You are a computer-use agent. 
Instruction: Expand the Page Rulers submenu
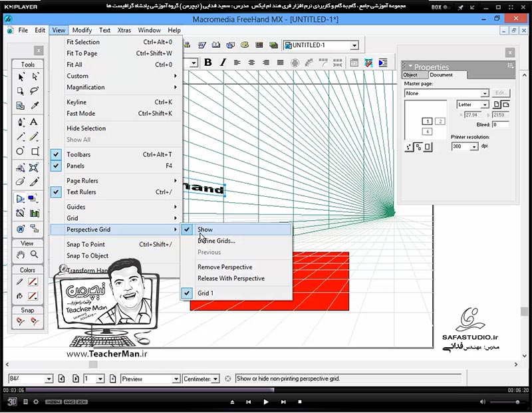115,181
